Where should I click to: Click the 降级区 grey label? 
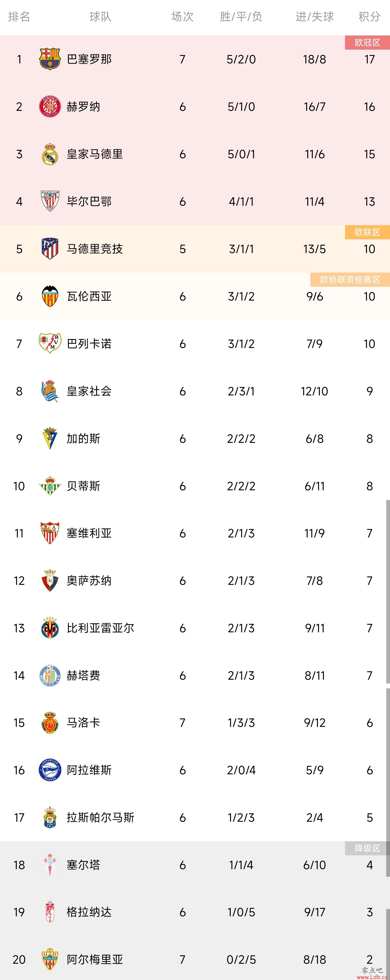[x=367, y=848]
